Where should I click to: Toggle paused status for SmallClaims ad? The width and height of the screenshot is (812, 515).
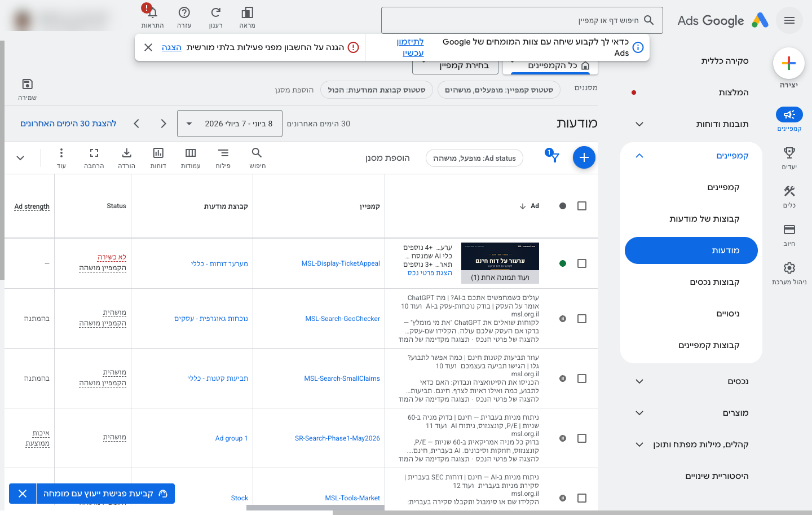pos(562,378)
